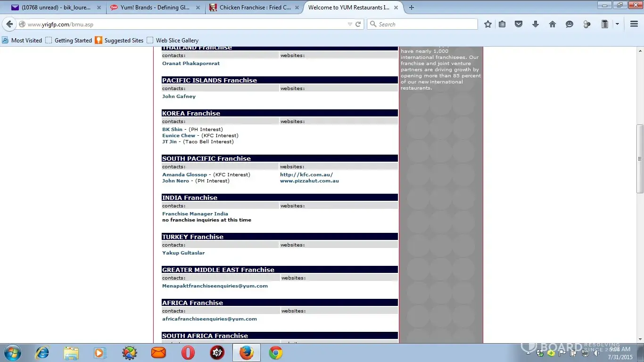Open the orange mail envelope taskbar icon

[x=159, y=353]
